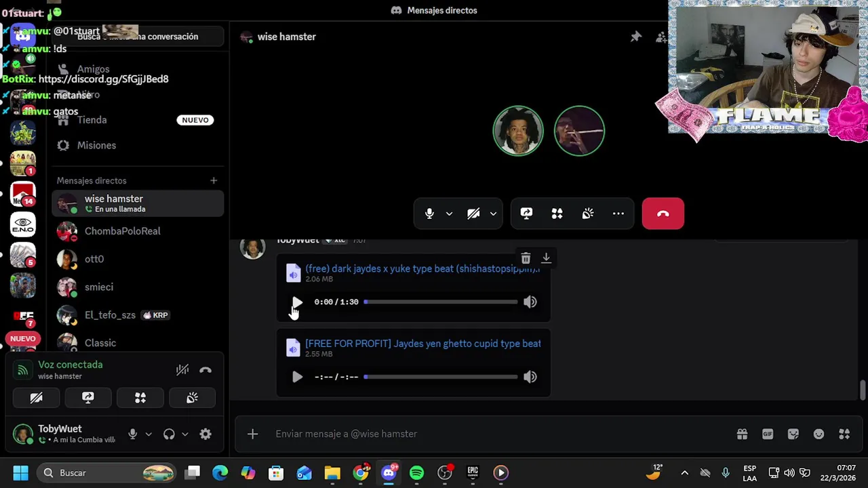868x488 pixels.
Task: Download the dark jaydes audio attachment
Action: click(x=546, y=258)
